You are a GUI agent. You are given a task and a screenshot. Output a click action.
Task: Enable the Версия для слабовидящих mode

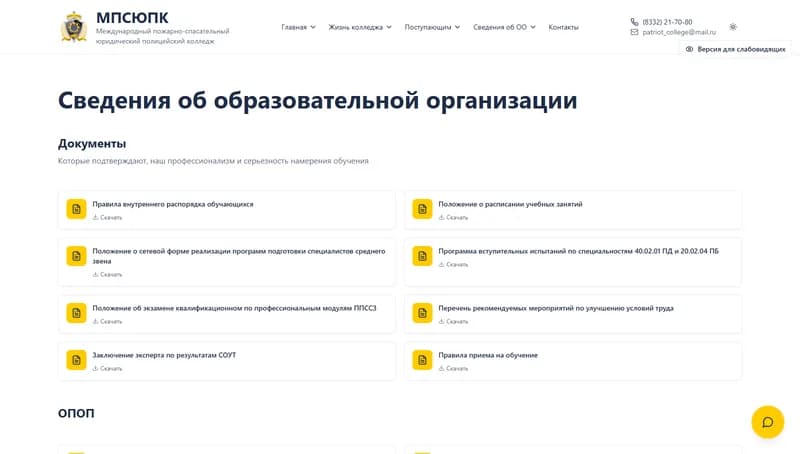click(735, 49)
